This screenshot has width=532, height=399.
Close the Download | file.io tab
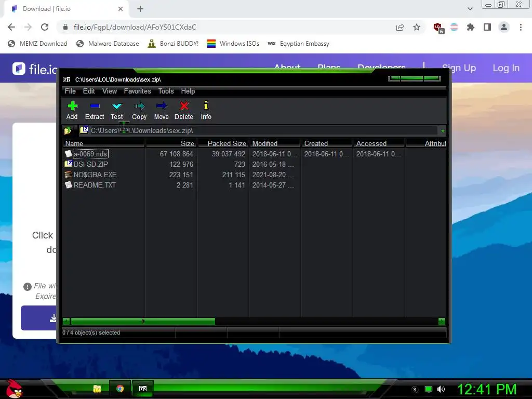[121, 9]
